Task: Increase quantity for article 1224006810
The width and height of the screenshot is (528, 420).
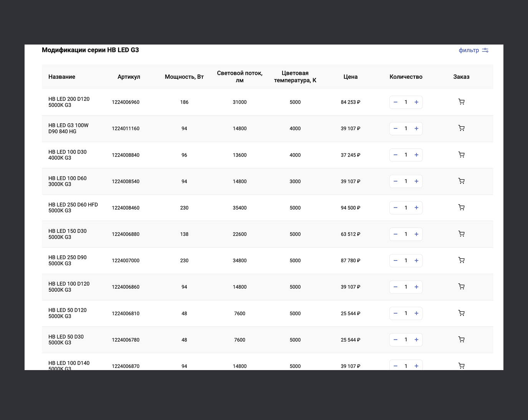Action: 416,313
